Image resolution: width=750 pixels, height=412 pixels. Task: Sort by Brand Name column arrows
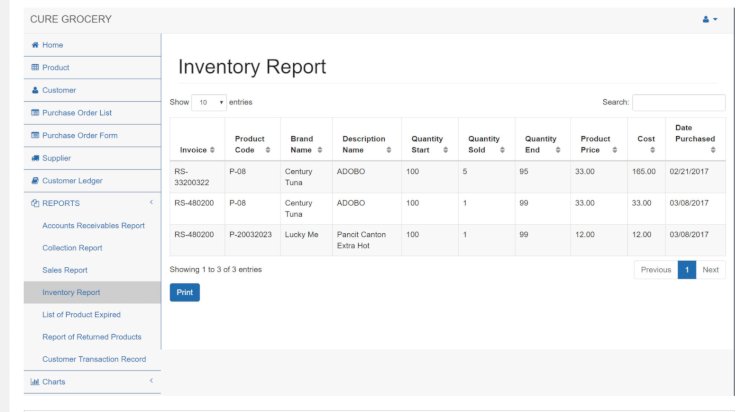[x=320, y=150]
